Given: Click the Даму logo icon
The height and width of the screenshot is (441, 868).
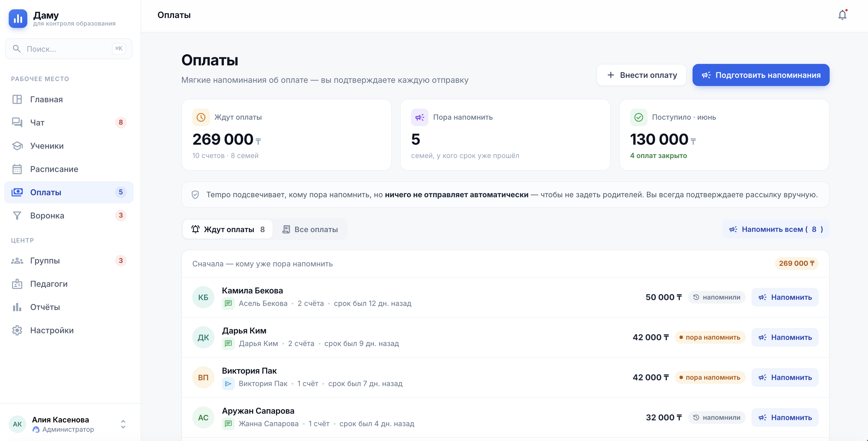Looking at the screenshot, I should pyautogui.click(x=18, y=19).
